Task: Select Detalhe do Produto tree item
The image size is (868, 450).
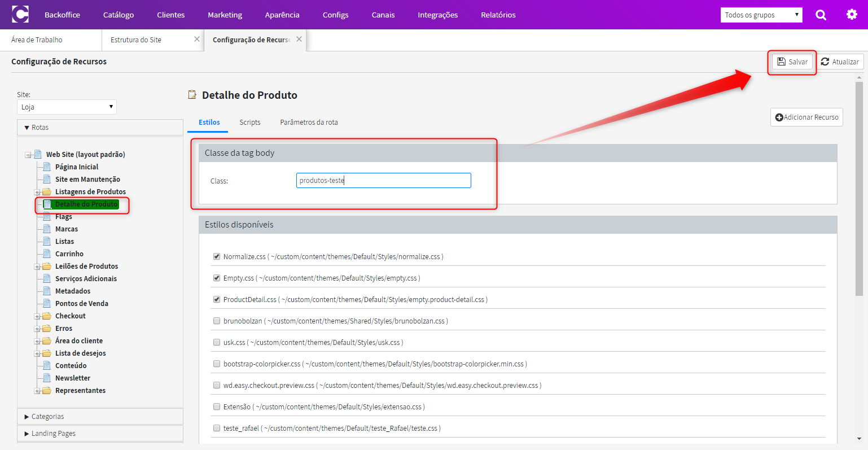Action: pyautogui.click(x=86, y=204)
